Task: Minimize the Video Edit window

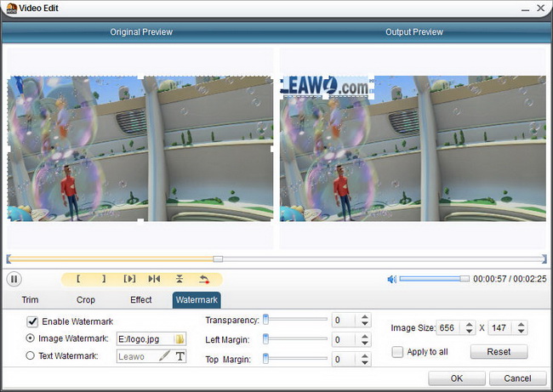Action: point(526,9)
